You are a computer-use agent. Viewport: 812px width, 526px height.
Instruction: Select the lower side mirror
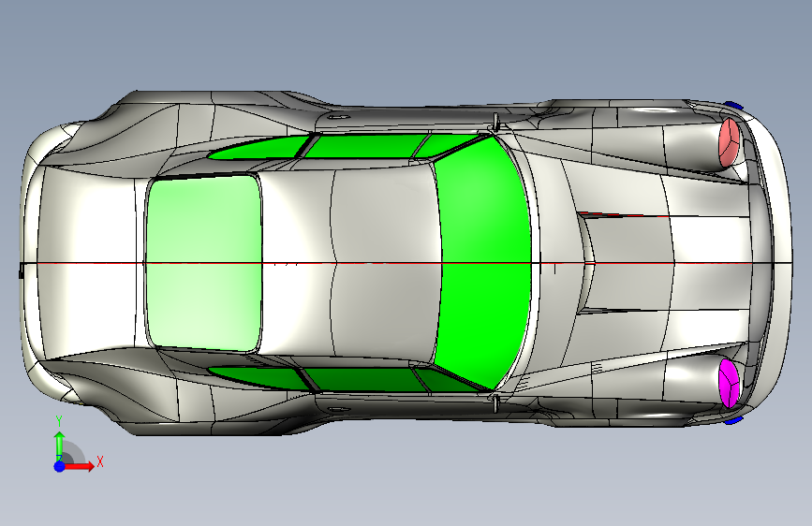[496, 403]
